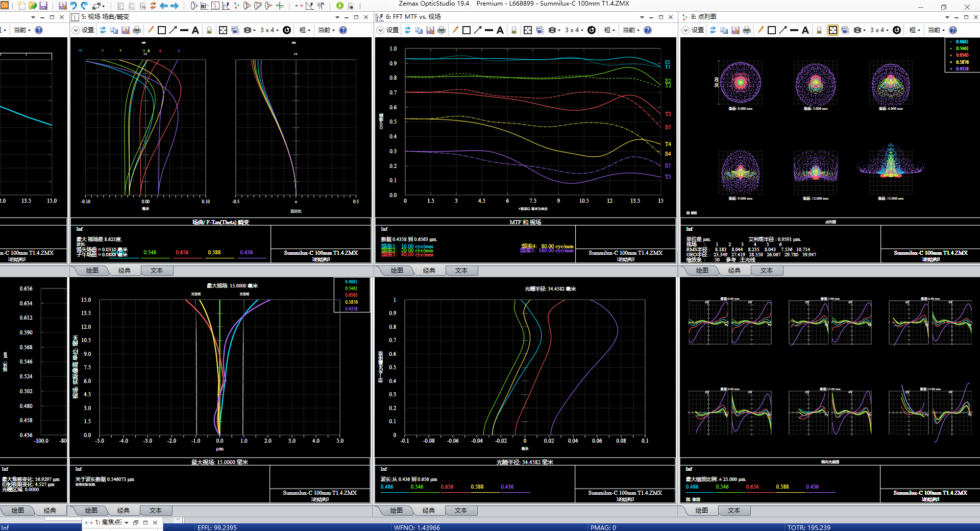Draw an arrow with the arrow tool in the field curvature window
980x531 pixels.
(173, 30)
